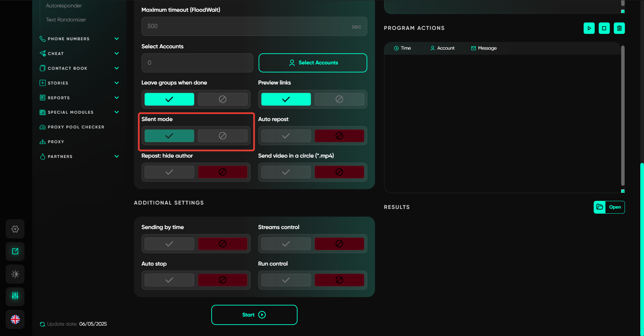The height and width of the screenshot is (336, 644).
Task: Click the stop square icon in Program Actions
Action: click(x=604, y=28)
